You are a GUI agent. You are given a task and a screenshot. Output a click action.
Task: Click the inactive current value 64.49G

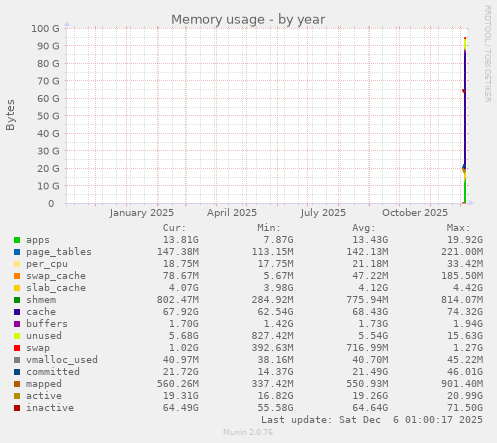[x=180, y=408]
